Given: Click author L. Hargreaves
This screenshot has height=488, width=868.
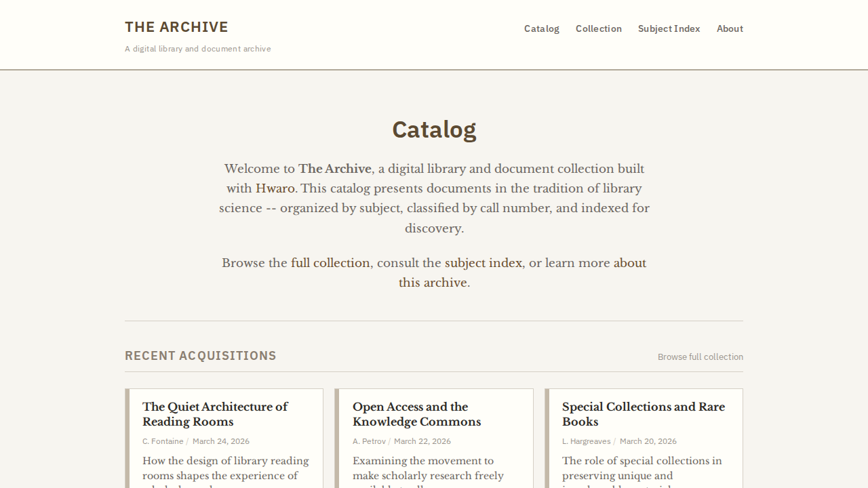Looking at the screenshot, I should point(586,441).
